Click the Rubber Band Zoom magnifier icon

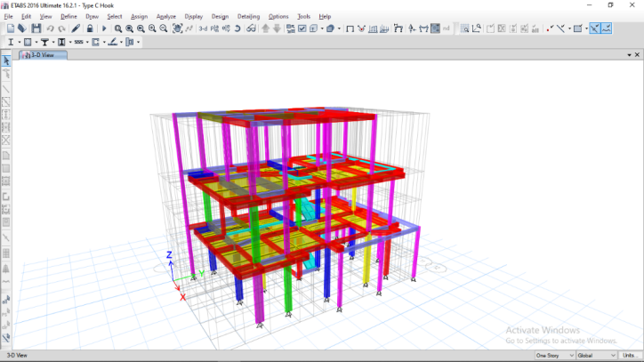pyautogui.click(x=118, y=28)
